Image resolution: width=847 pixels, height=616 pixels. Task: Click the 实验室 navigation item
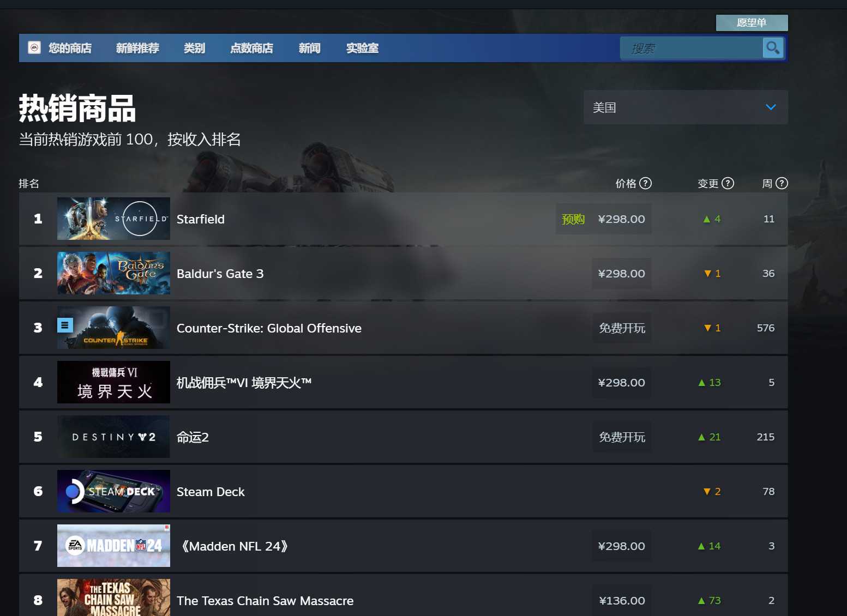click(x=362, y=48)
